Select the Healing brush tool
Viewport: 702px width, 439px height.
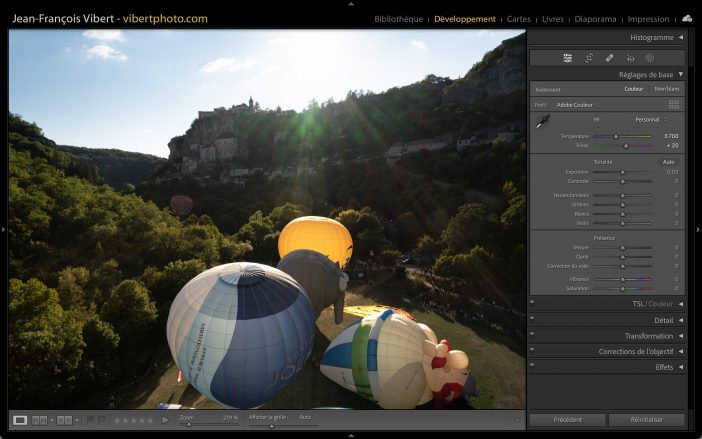(x=609, y=58)
